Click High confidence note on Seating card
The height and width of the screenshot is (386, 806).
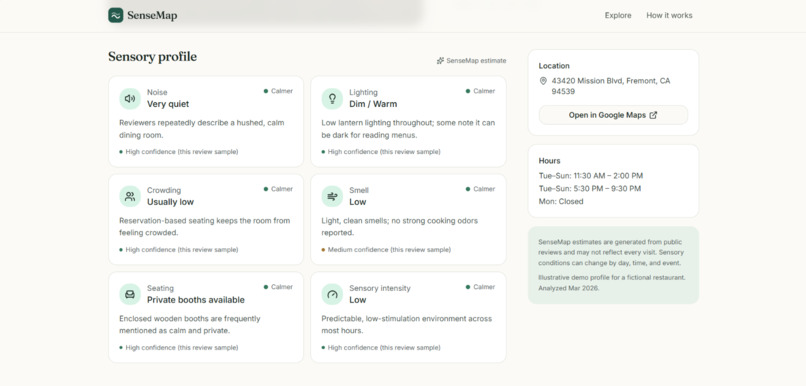coord(179,348)
